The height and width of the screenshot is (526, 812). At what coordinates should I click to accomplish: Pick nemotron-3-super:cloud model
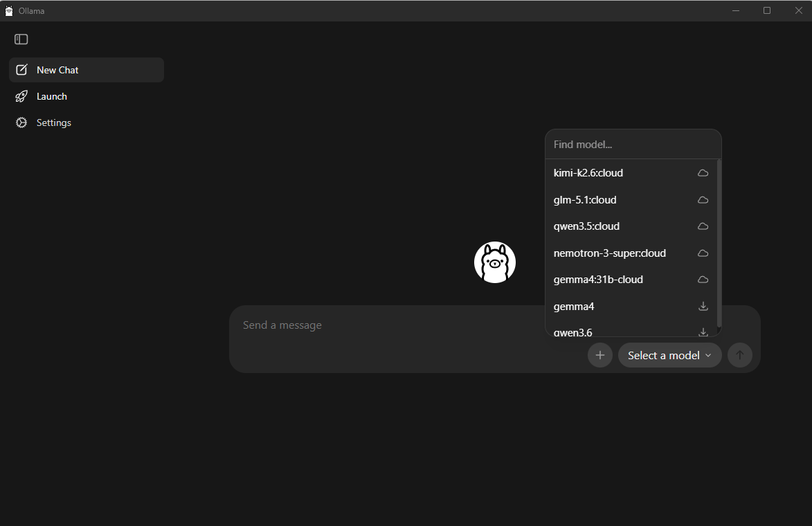point(631,253)
